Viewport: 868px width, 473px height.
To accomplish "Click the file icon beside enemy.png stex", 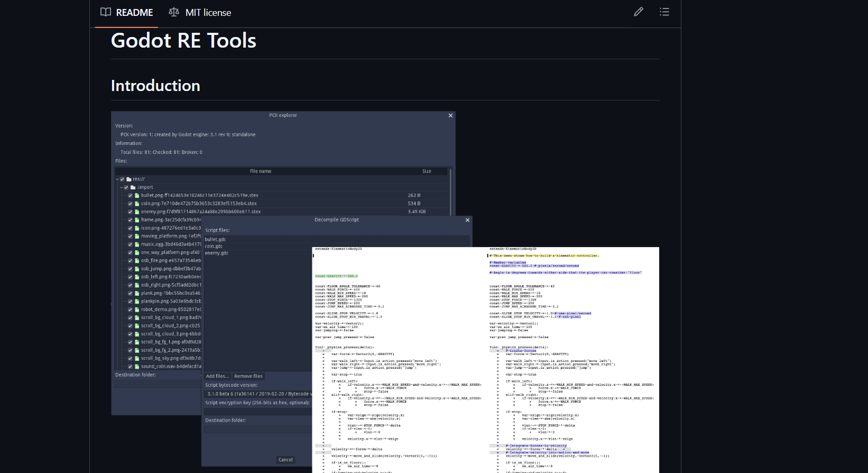I will pyautogui.click(x=137, y=212).
